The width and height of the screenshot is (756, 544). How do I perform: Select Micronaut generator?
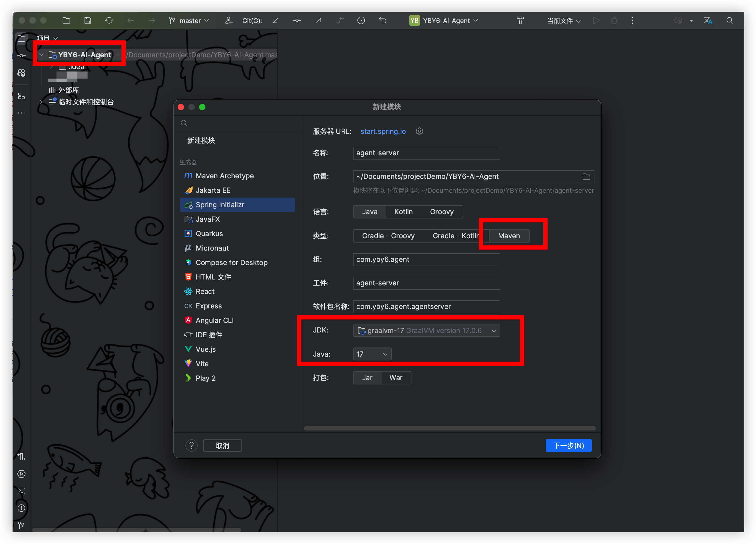237,248
